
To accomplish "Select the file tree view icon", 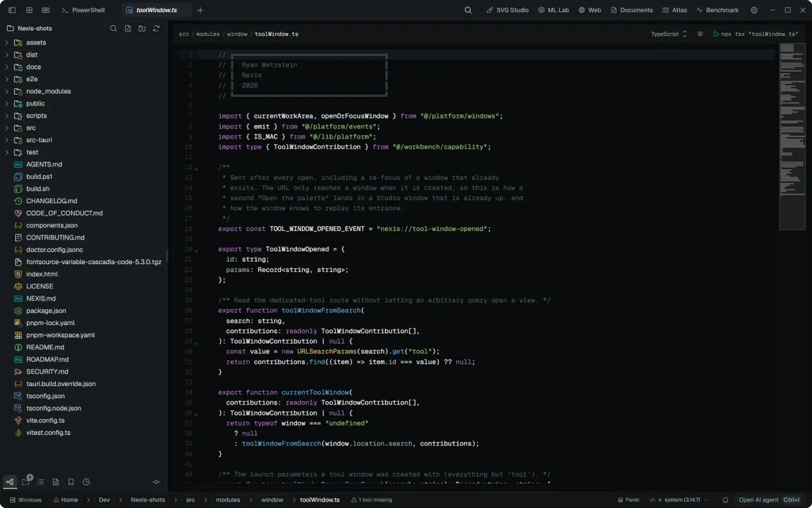I will click(10, 482).
